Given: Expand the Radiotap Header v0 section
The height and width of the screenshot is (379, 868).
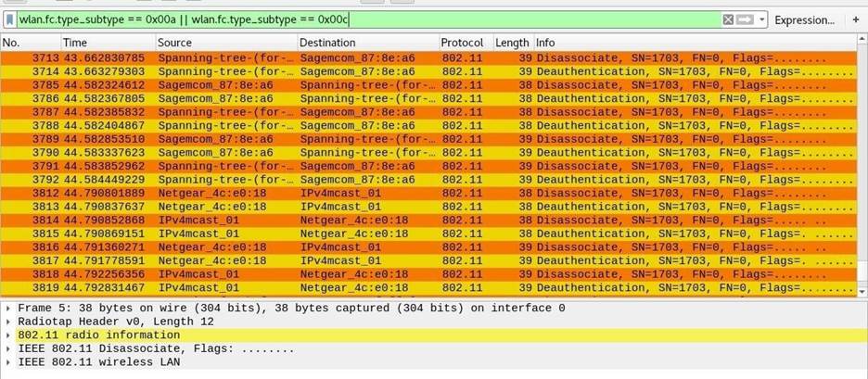Looking at the screenshot, I should [9, 322].
